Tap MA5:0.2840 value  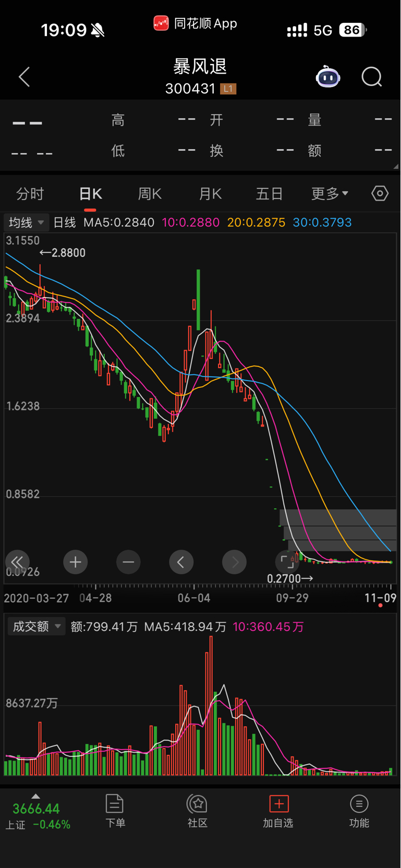(119, 223)
